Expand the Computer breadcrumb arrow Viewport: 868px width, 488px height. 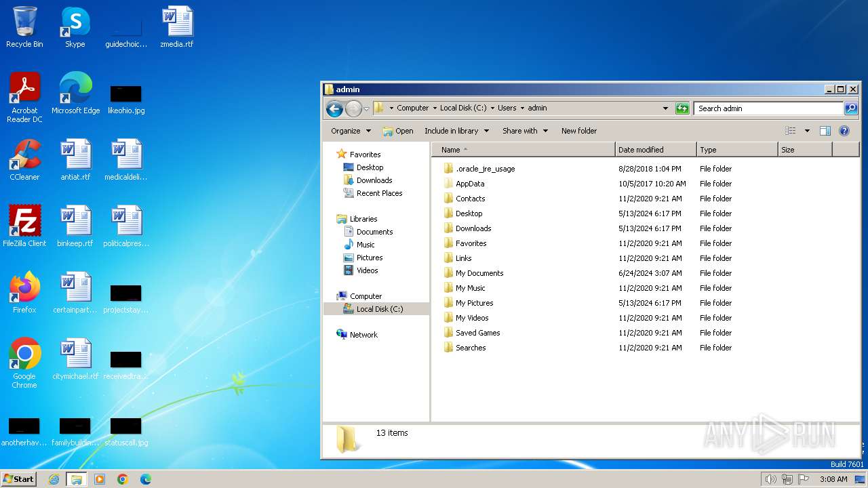[434, 108]
